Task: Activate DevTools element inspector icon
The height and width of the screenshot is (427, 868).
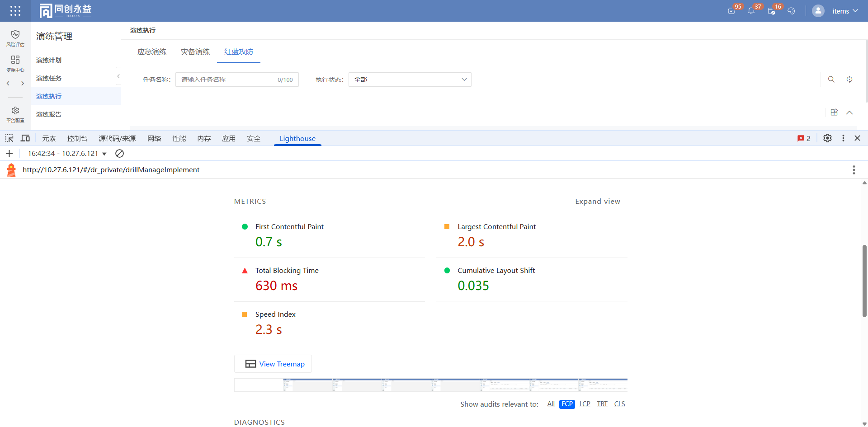Action: tap(9, 138)
